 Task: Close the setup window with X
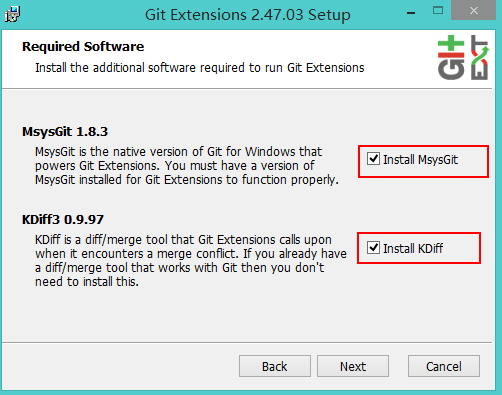pos(473,11)
